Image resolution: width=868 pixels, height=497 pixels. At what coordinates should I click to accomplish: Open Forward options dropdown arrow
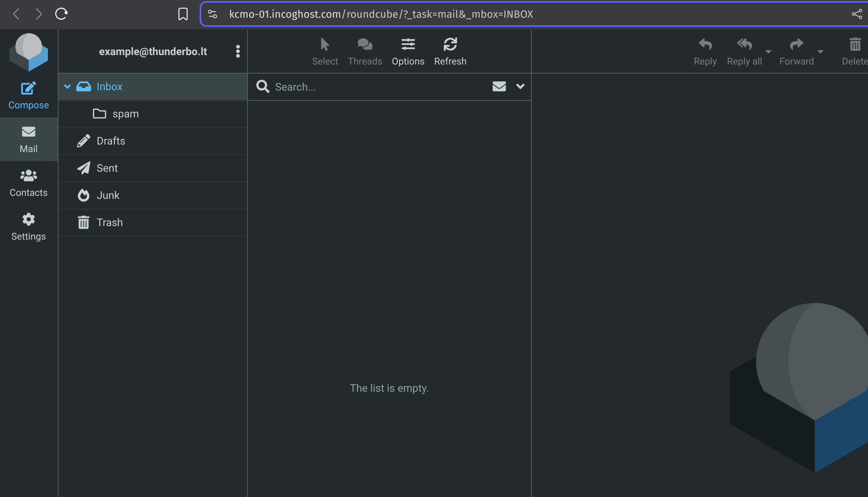tap(820, 52)
